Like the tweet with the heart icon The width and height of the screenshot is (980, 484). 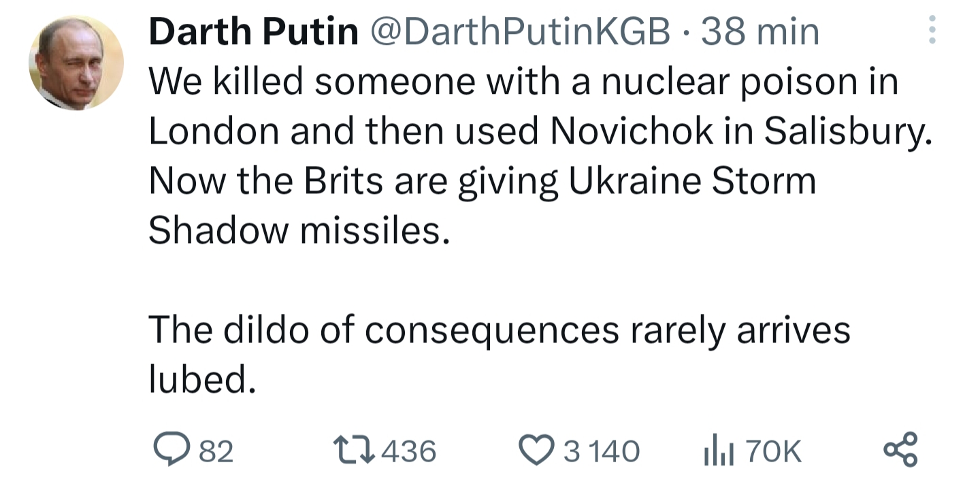[536, 450]
